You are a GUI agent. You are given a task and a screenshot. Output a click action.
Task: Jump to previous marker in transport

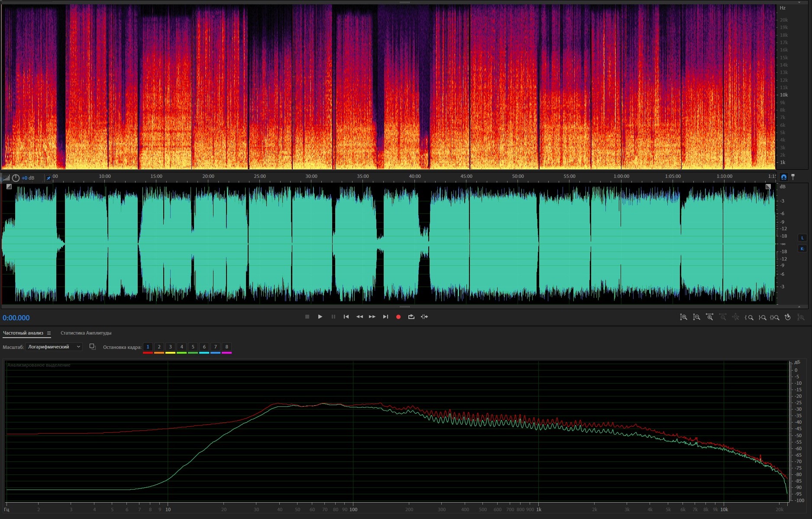tap(346, 317)
